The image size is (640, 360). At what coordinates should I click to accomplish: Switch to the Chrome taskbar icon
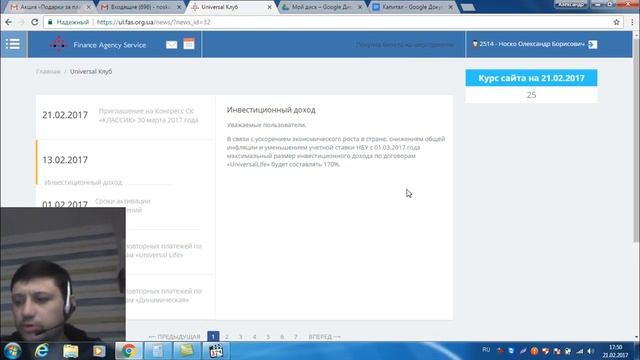129,351
